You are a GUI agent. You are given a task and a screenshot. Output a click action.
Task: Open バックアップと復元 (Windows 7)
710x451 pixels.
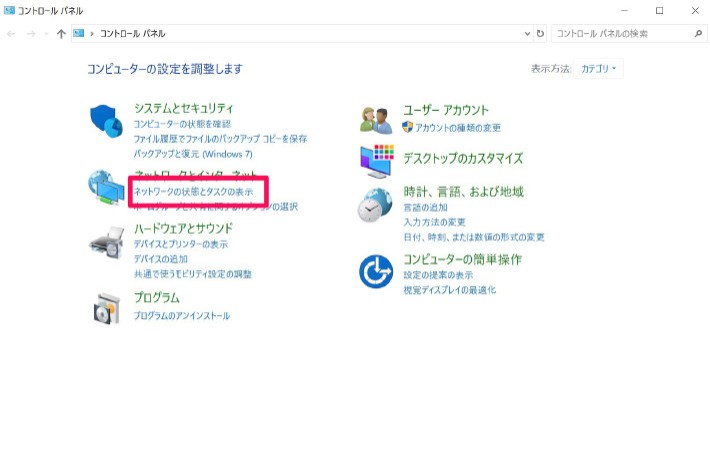click(193, 154)
